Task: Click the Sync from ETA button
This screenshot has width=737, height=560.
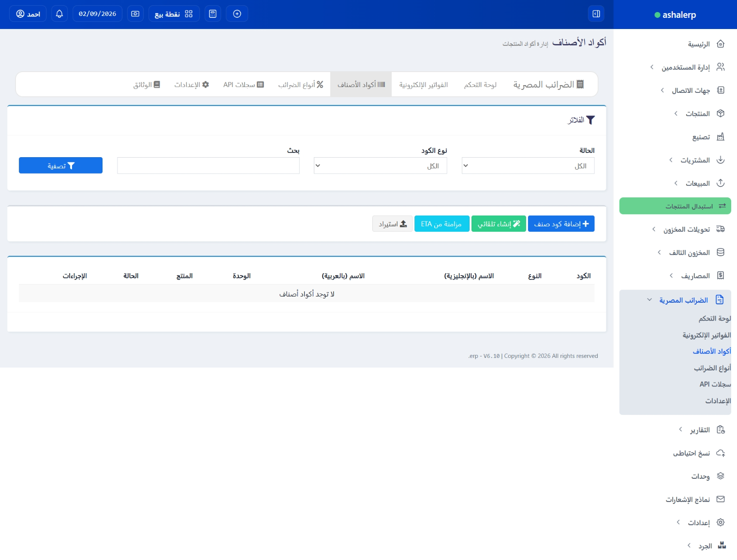Action: coord(442,224)
